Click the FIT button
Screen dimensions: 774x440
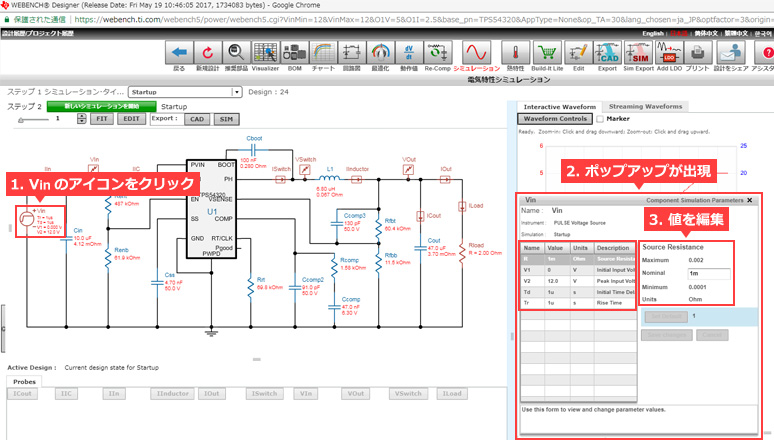(102, 119)
